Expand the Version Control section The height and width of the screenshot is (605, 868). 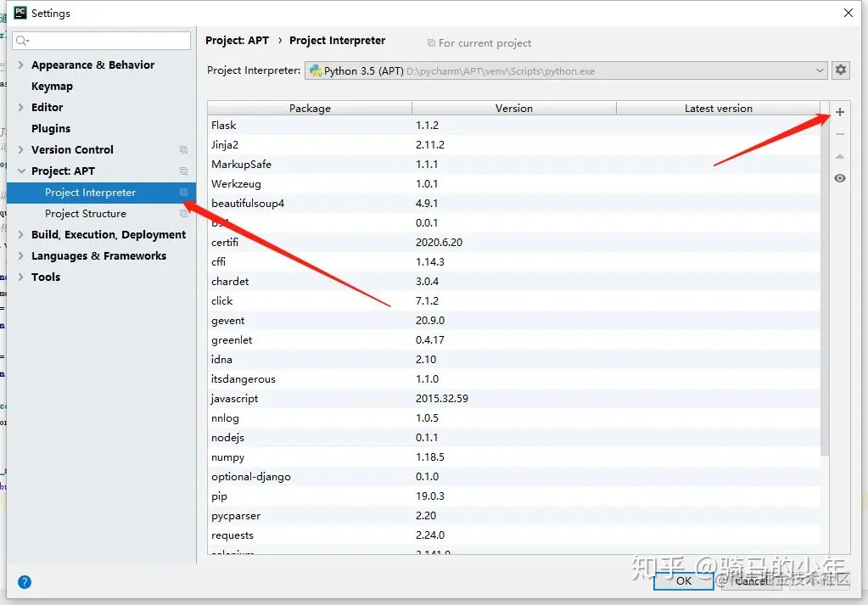[20, 150]
